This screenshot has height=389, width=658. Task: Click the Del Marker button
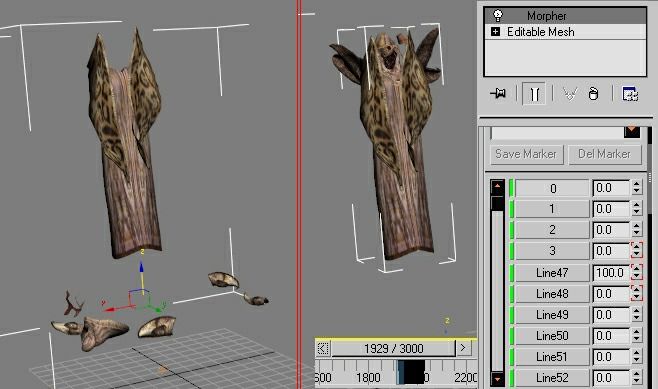point(604,154)
